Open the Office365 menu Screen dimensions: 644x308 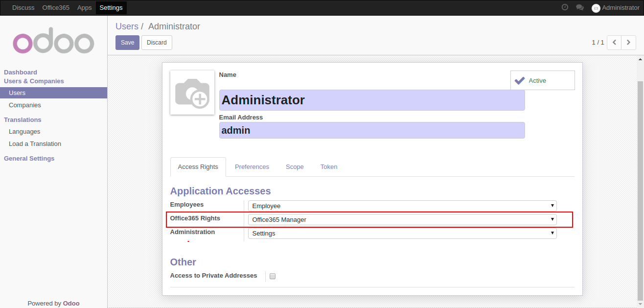pyautogui.click(x=56, y=8)
